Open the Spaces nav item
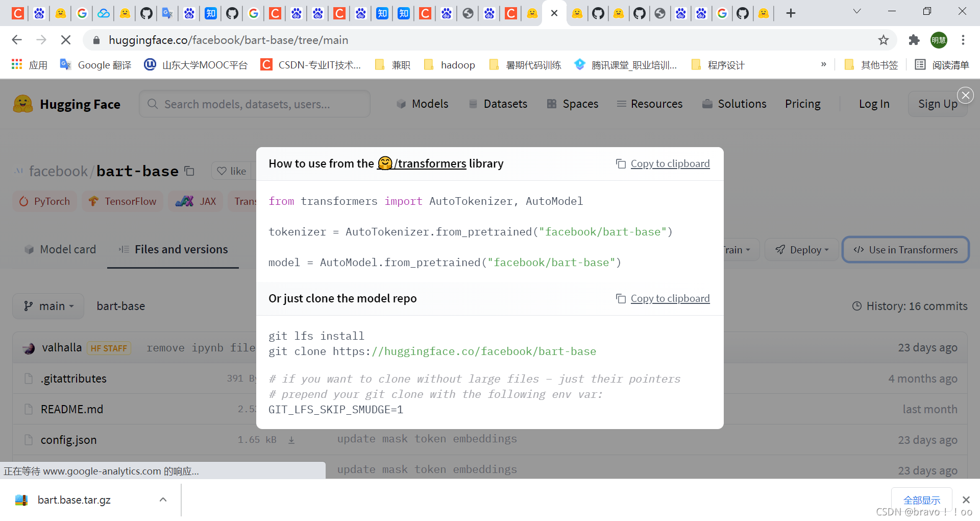 click(x=572, y=104)
